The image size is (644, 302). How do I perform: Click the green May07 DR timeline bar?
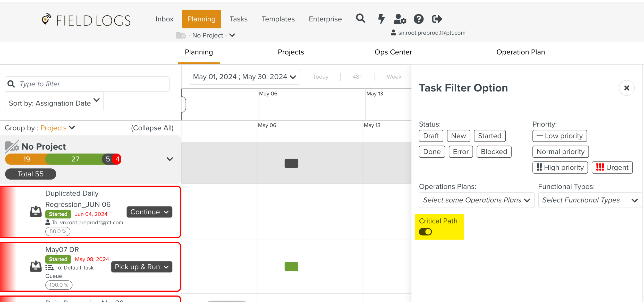291,266
